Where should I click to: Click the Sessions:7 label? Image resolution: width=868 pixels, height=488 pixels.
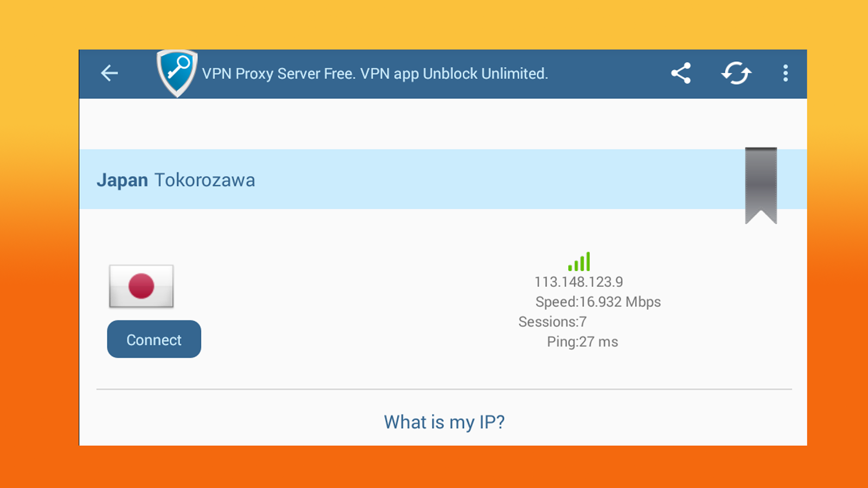click(x=552, y=322)
